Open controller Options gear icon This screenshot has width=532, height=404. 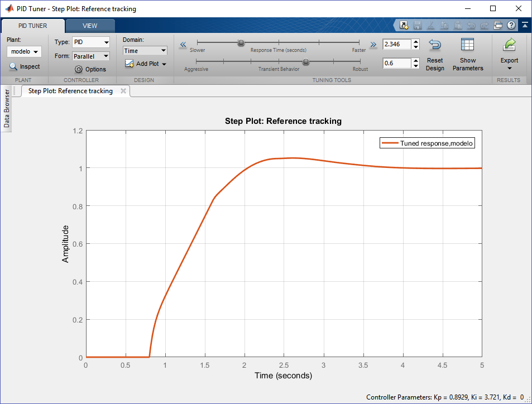click(79, 69)
